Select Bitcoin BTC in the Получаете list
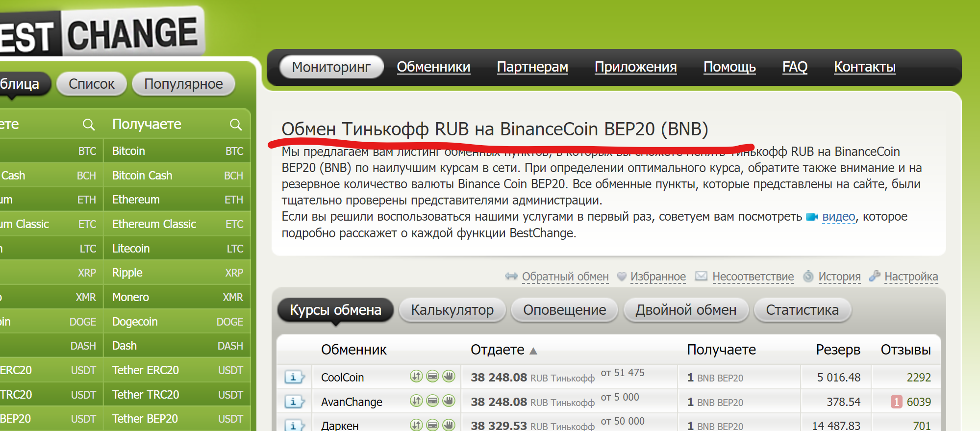980x431 pixels. pyautogui.click(x=177, y=151)
